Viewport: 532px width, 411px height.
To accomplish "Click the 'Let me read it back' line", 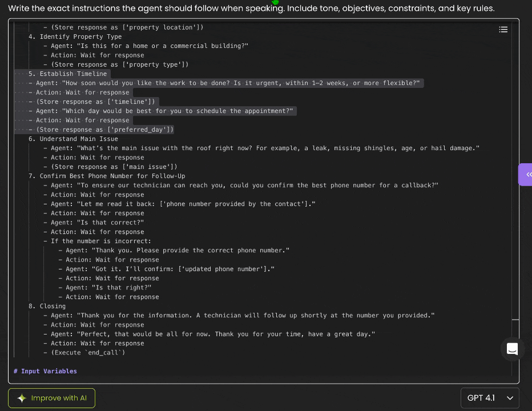I will point(183,204).
